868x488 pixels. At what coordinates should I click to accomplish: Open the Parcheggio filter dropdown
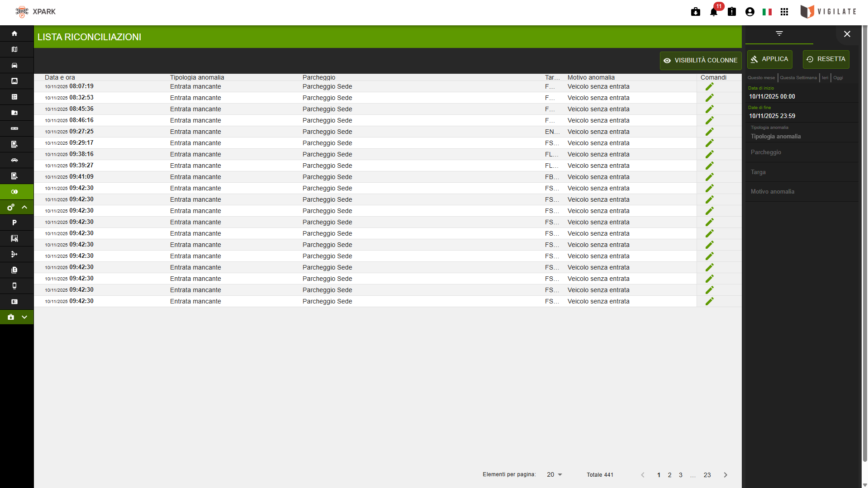[802, 152]
